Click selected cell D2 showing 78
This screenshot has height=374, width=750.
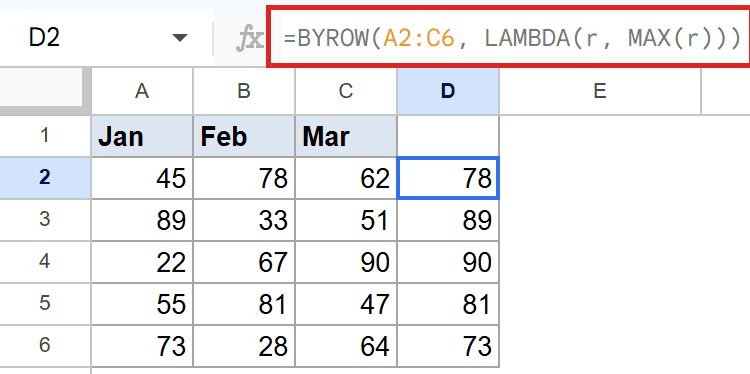pos(448,178)
